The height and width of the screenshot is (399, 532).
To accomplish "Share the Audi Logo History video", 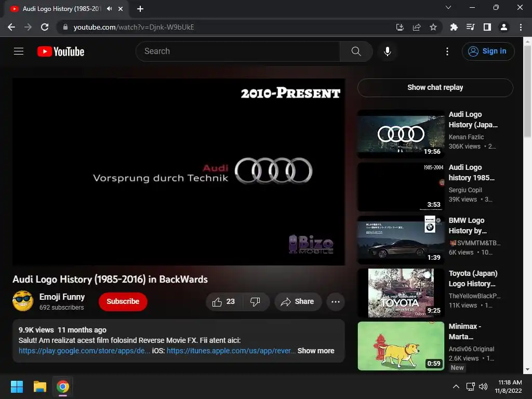I will (298, 302).
